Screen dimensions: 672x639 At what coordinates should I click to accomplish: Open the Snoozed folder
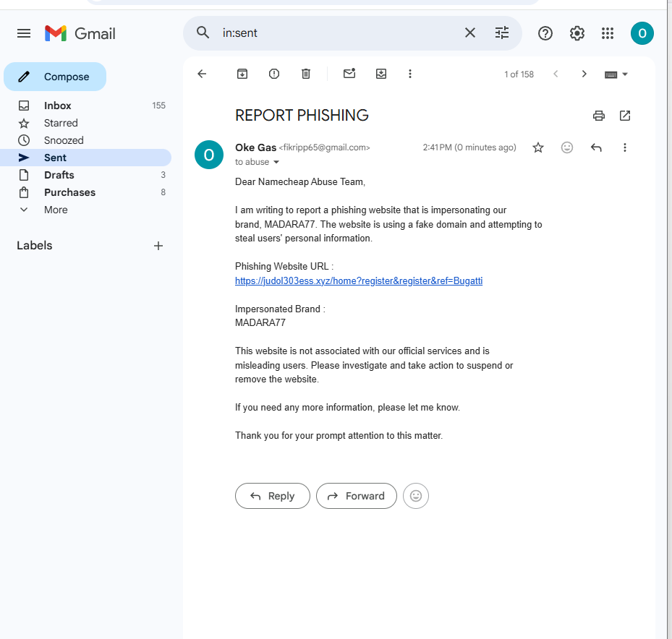85,140
